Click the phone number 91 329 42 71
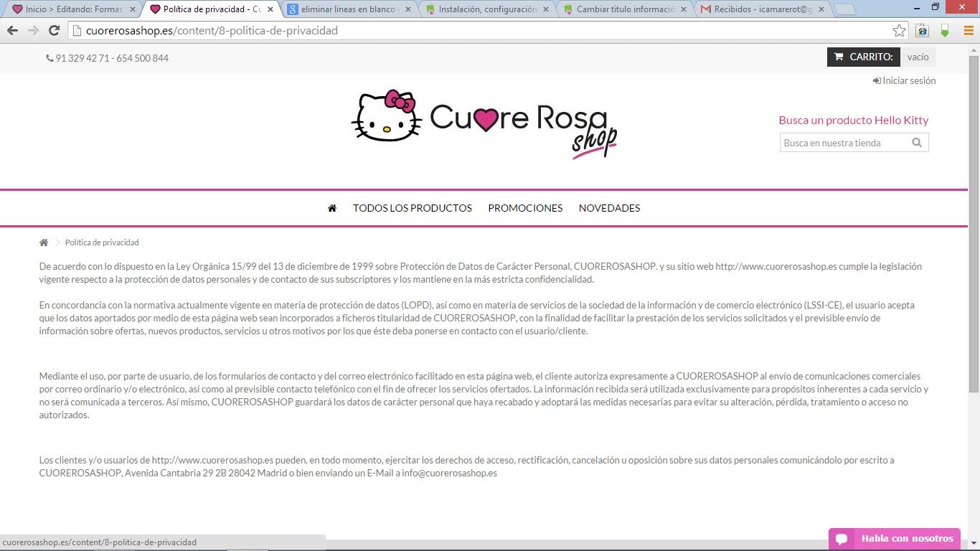980x551 pixels. point(83,58)
